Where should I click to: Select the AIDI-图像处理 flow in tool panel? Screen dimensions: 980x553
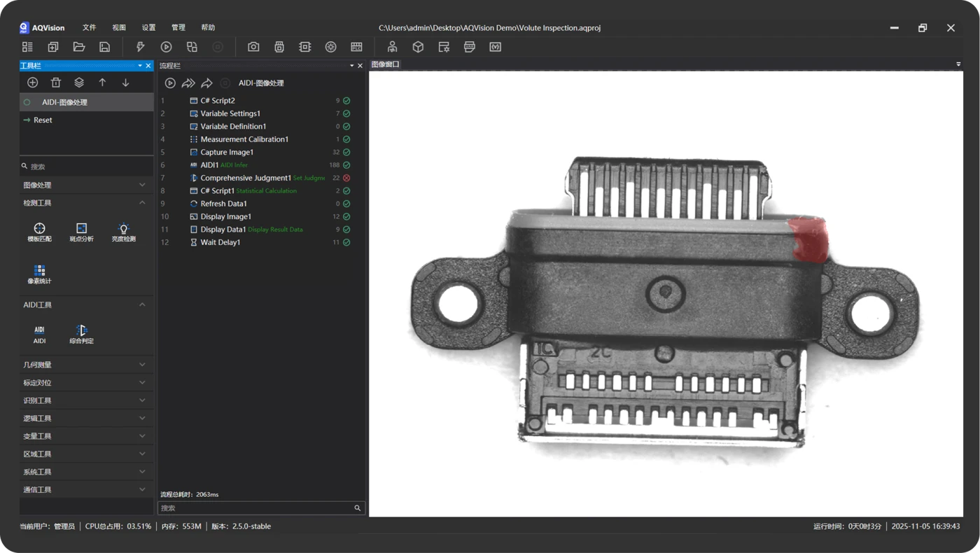coord(86,102)
